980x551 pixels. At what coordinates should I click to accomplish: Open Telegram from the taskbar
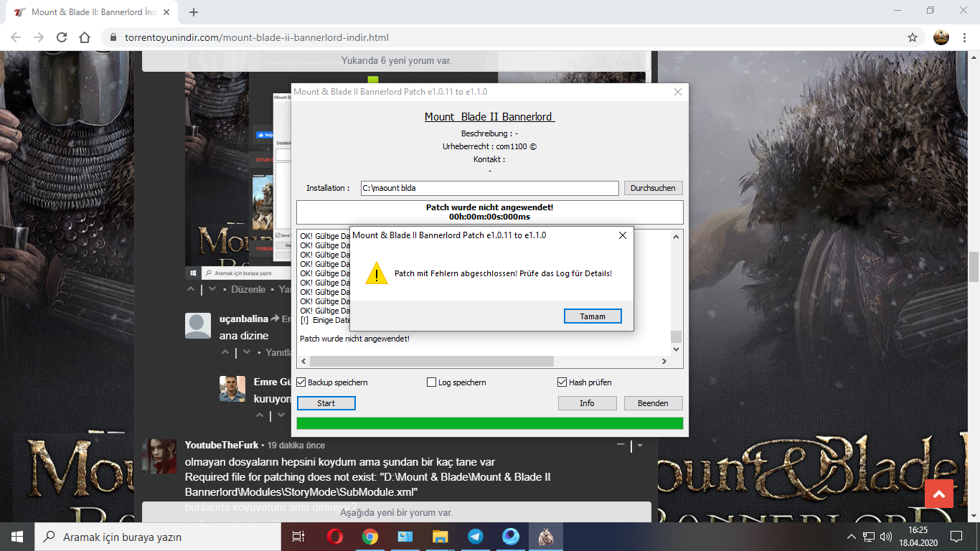(476, 537)
